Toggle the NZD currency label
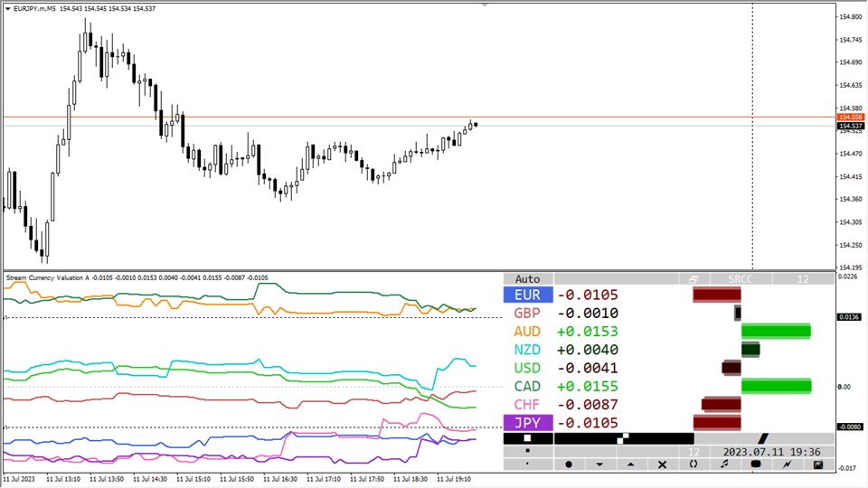 (527, 350)
